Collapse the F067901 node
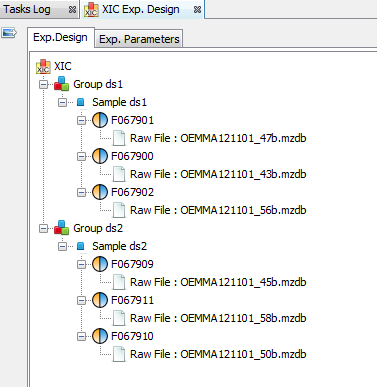This screenshot has height=387, width=377. point(81,120)
